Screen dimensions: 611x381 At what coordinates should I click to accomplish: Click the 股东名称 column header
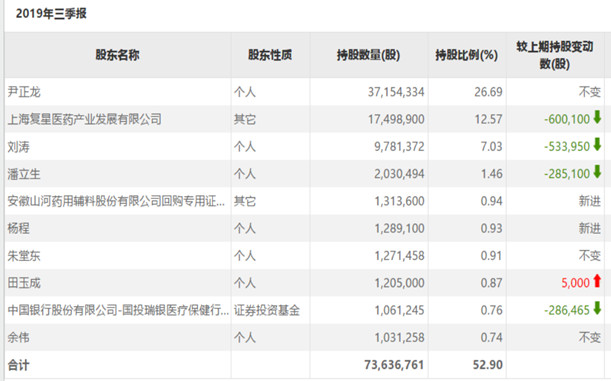click(x=117, y=55)
